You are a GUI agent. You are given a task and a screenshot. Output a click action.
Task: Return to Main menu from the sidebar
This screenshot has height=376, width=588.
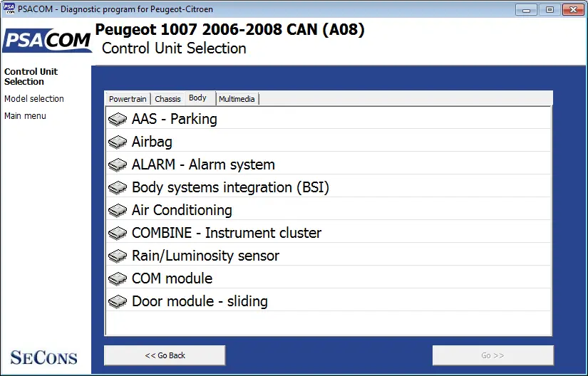pyautogui.click(x=25, y=116)
